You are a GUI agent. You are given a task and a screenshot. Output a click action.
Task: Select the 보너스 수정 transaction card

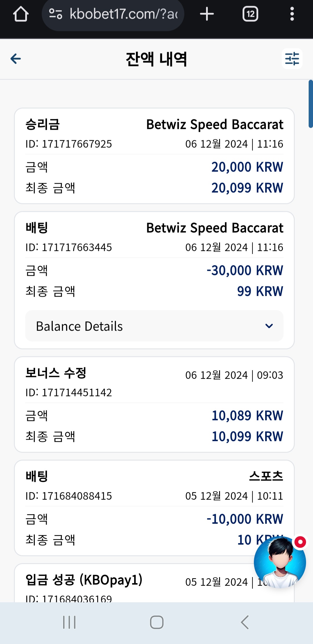coord(154,405)
